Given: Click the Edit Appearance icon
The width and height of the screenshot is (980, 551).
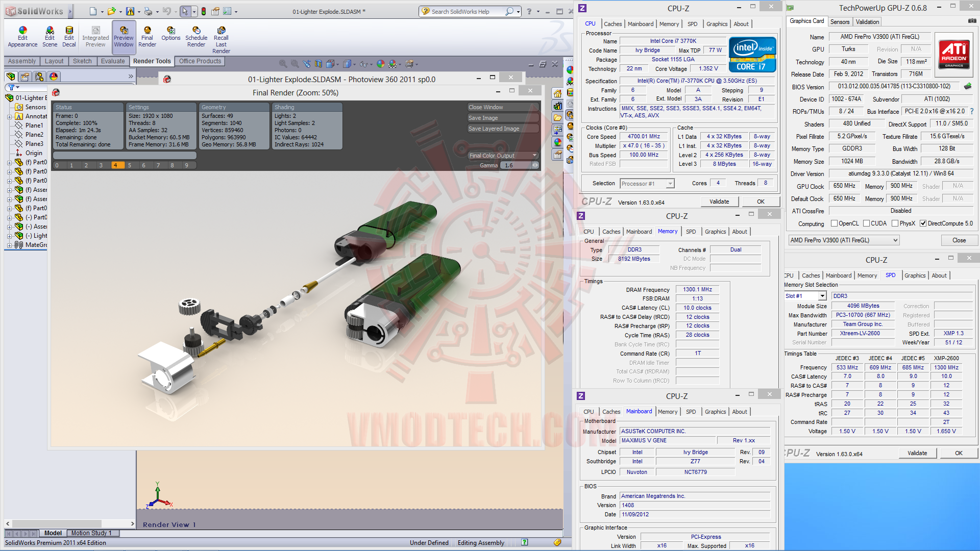Looking at the screenshot, I should (x=22, y=36).
